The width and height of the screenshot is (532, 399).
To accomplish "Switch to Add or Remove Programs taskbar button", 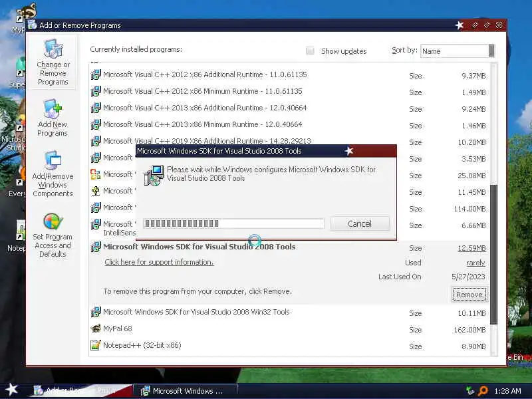I will [81, 391].
